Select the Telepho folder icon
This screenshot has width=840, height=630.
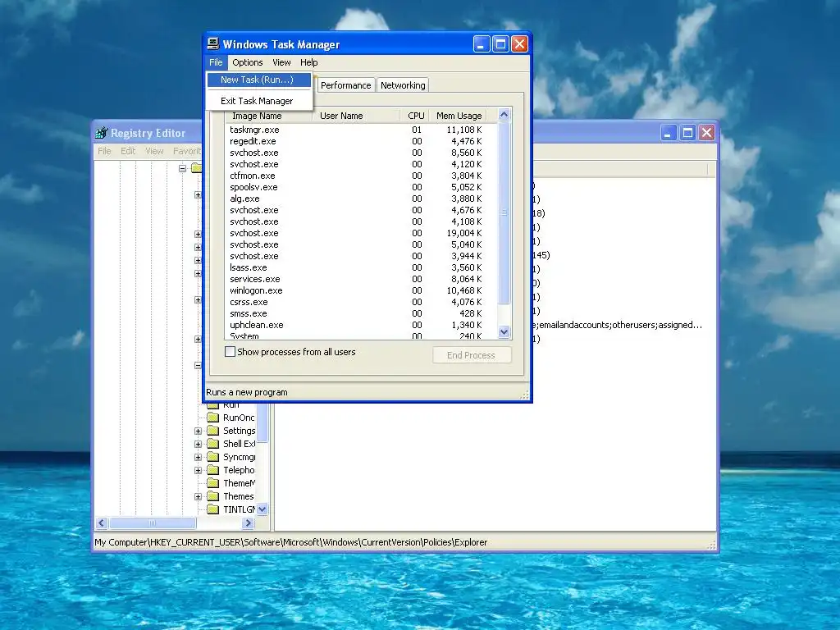pos(213,470)
